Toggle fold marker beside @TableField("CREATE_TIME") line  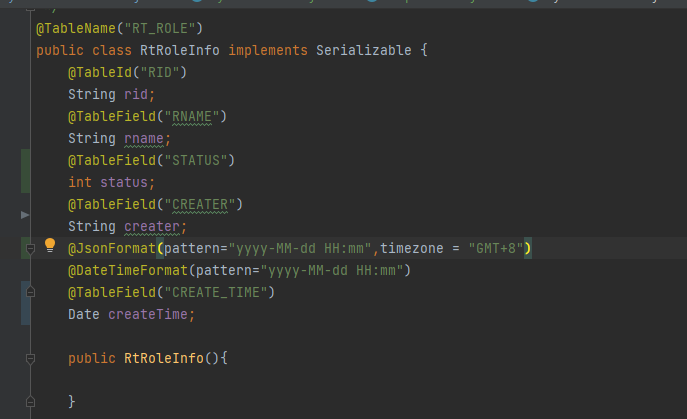[x=30, y=292]
